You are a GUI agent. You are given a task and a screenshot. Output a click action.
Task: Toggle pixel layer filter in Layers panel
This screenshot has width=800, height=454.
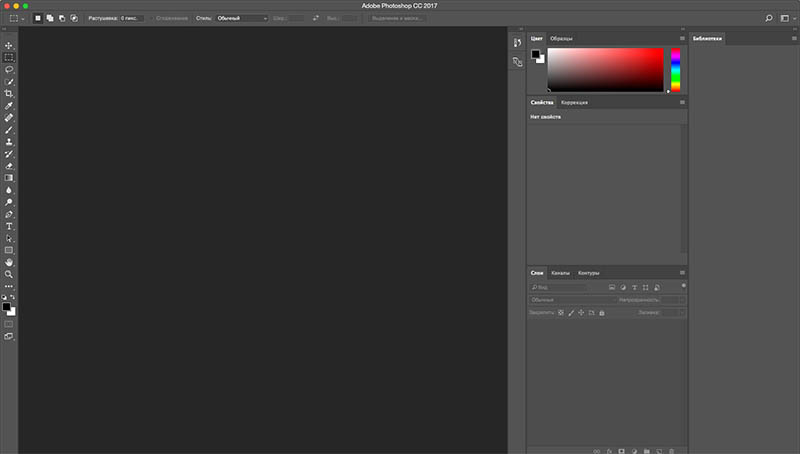[612, 287]
